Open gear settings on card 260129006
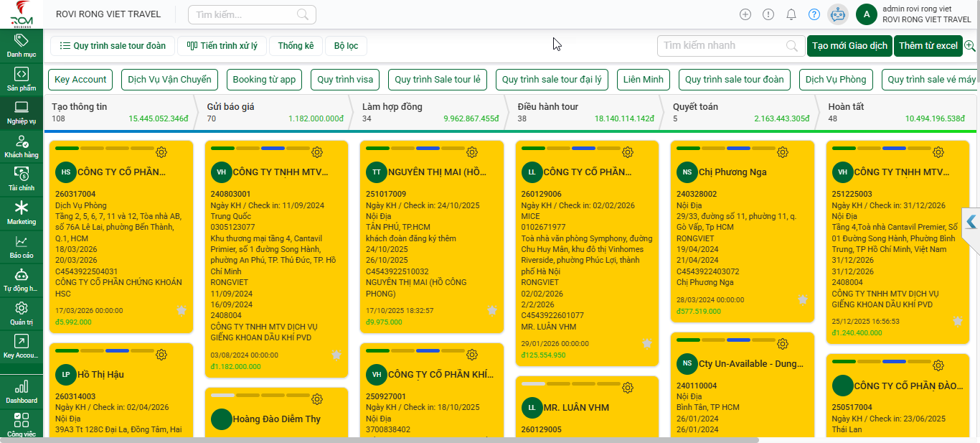Viewport: 980px width, 443px height. coord(628,152)
